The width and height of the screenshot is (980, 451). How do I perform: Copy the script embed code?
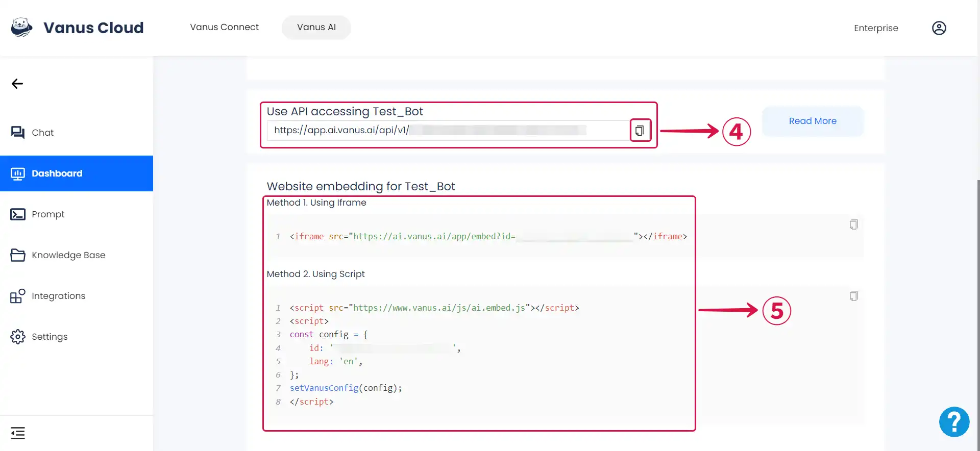tap(853, 296)
